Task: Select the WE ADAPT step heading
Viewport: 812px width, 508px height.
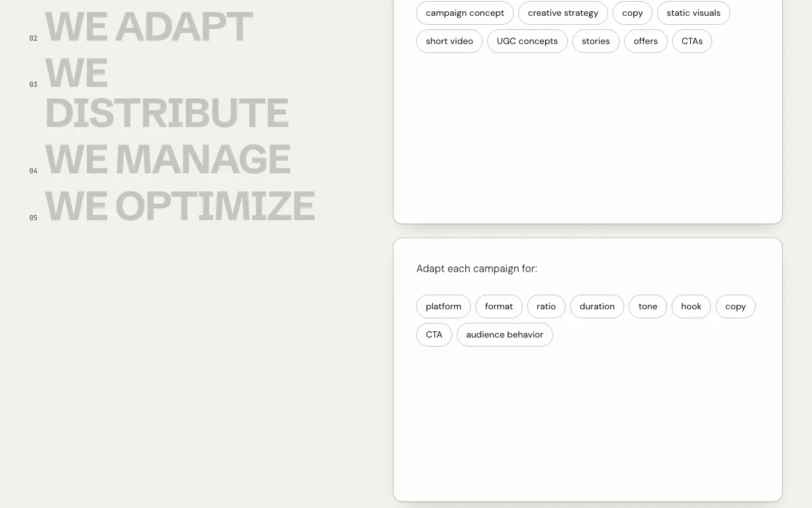Action: click(x=149, y=27)
